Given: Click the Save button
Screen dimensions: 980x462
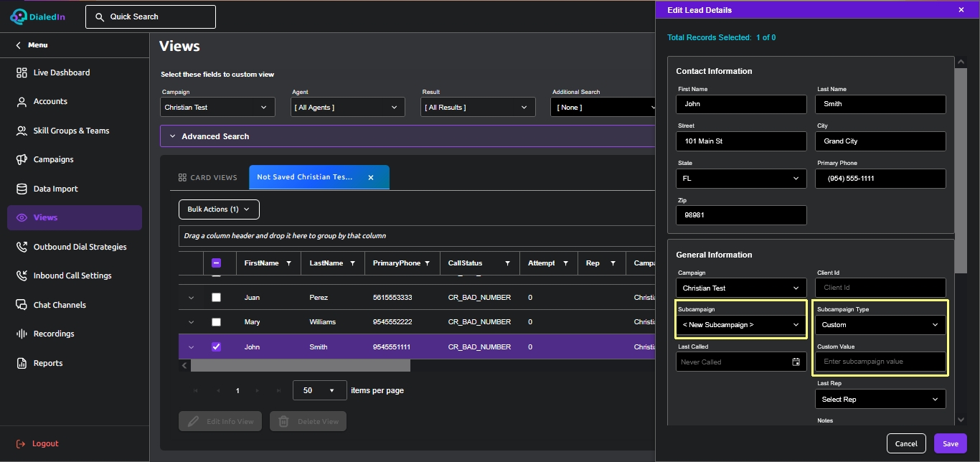Looking at the screenshot, I should pyautogui.click(x=951, y=443).
